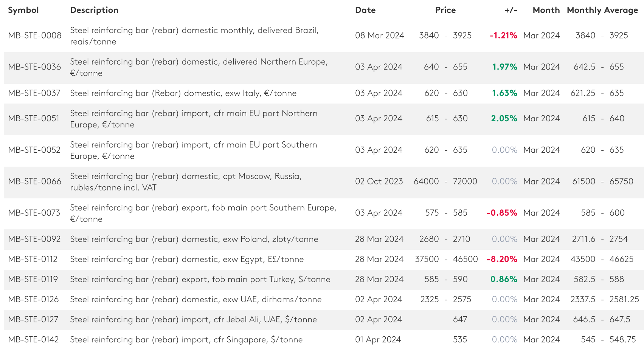Click the Symbol column header
The width and height of the screenshot is (644, 345).
[23, 10]
